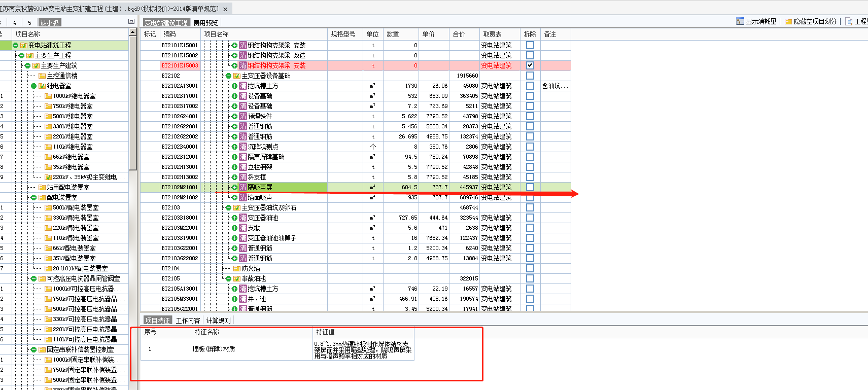The width and height of the screenshot is (868, 390).
Task: Click the 隐藏空项目划分 folder icon
Action: [x=788, y=21]
